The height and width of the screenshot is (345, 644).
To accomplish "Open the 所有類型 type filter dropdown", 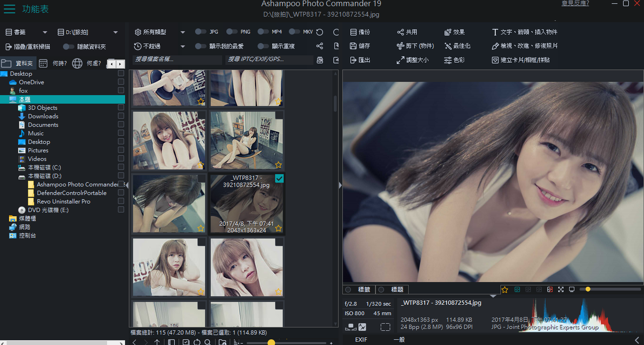I will coord(183,32).
